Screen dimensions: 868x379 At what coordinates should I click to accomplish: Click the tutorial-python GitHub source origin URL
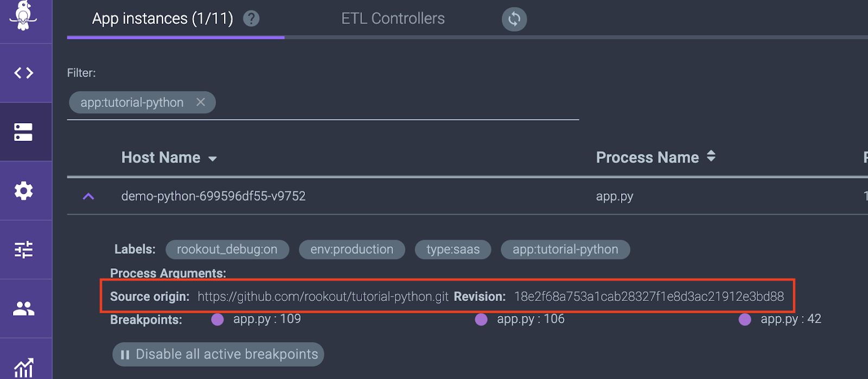[x=323, y=297]
